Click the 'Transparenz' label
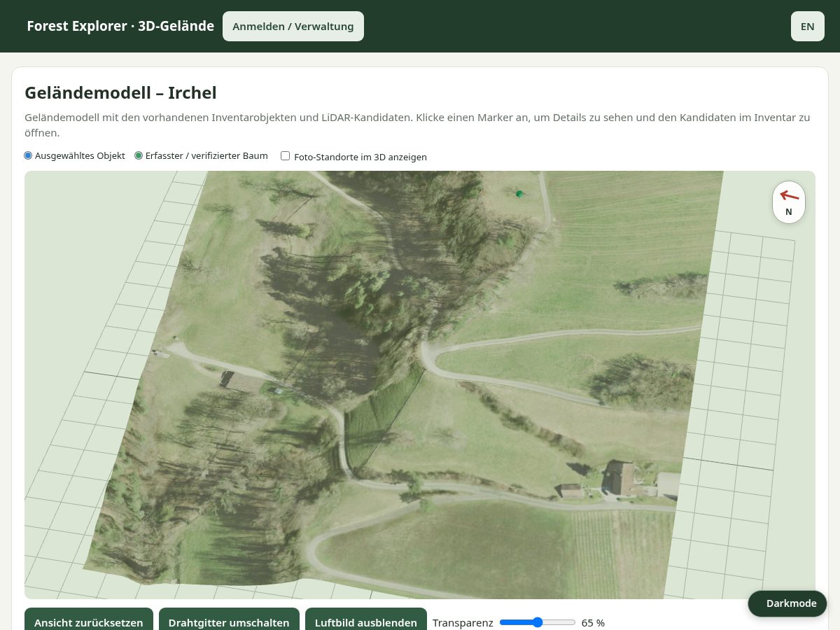 (463, 622)
